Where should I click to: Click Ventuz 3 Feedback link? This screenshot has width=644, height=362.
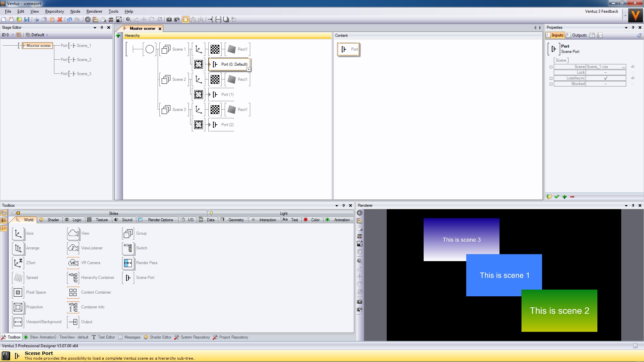point(601,11)
